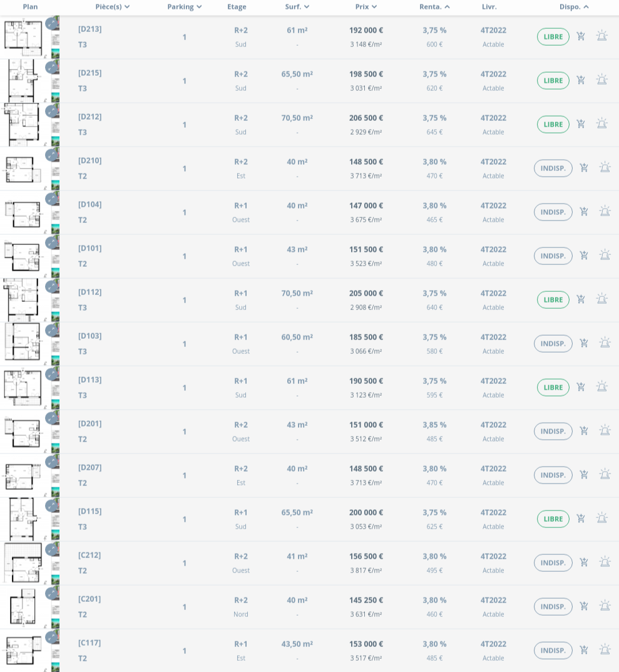Click the alert siren icon for D210

point(605,168)
